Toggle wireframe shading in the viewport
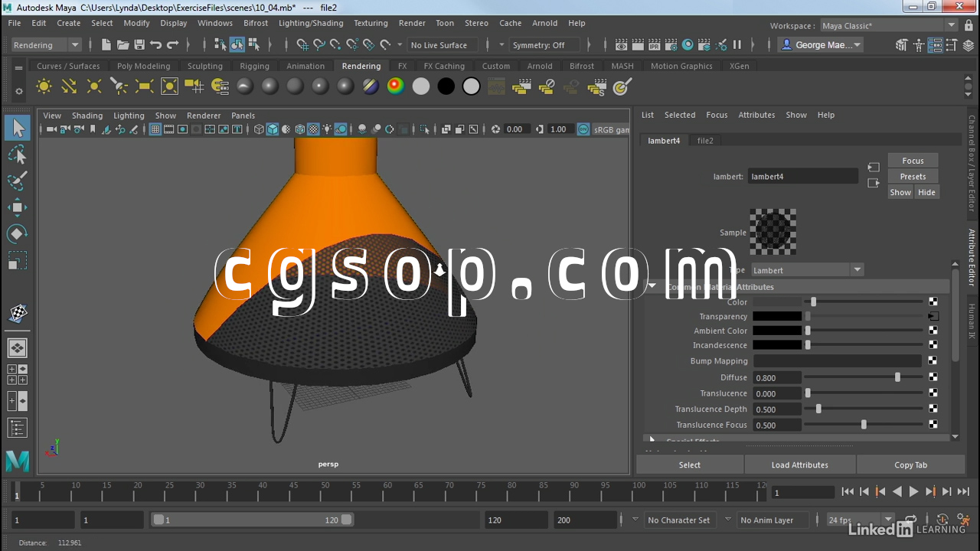Viewport: 980px width, 551px height. click(259, 129)
